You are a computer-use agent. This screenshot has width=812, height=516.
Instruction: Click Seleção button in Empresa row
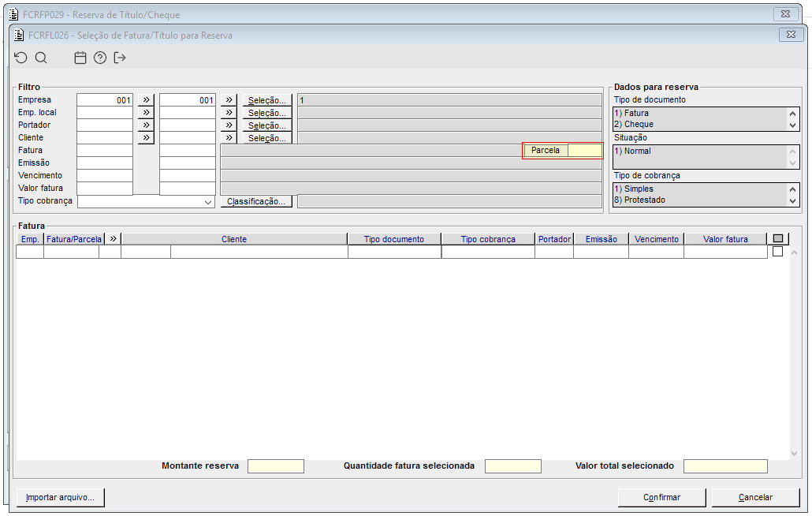pos(267,100)
